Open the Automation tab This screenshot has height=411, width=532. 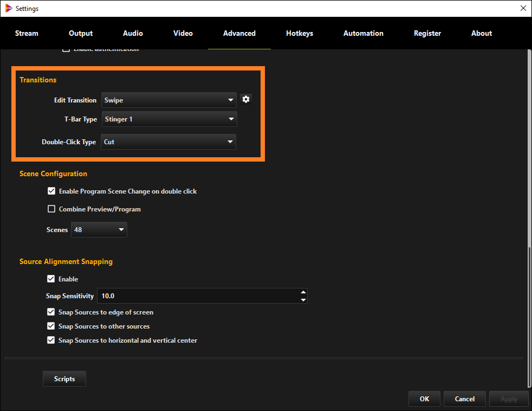tap(363, 34)
